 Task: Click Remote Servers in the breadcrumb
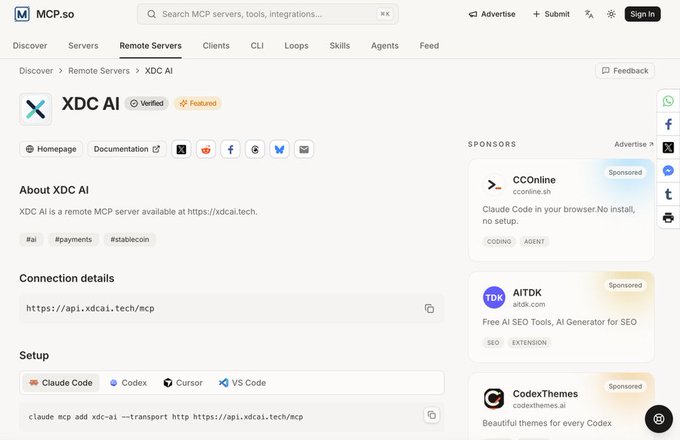pyautogui.click(x=99, y=71)
